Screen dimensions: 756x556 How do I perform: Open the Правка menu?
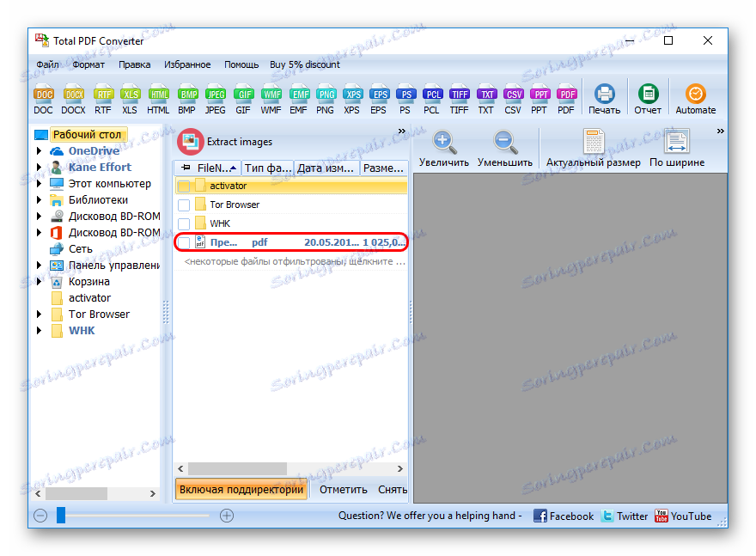(135, 64)
